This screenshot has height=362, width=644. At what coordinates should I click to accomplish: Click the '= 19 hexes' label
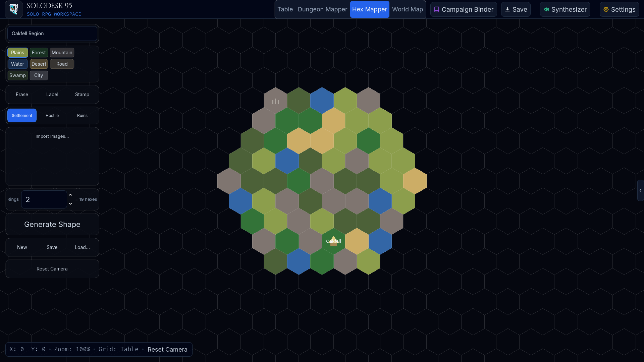pos(86,199)
